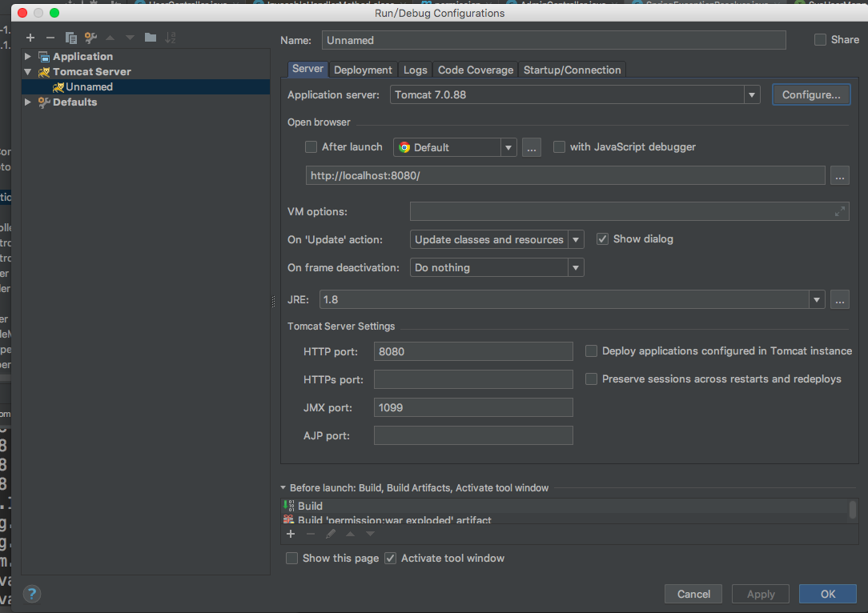This screenshot has height=613, width=868.
Task: Move configuration down in toolbar
Action: click(x=130, y=38)
